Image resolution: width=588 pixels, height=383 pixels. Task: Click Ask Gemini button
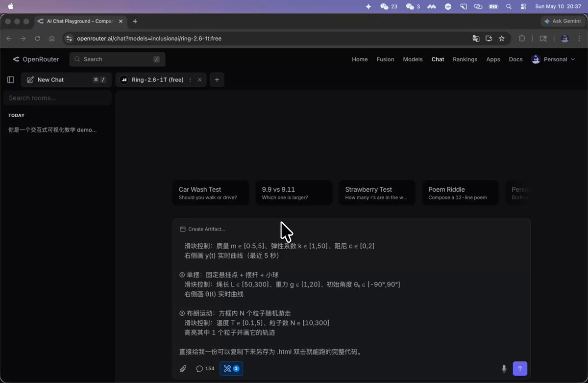click(563, 21)
